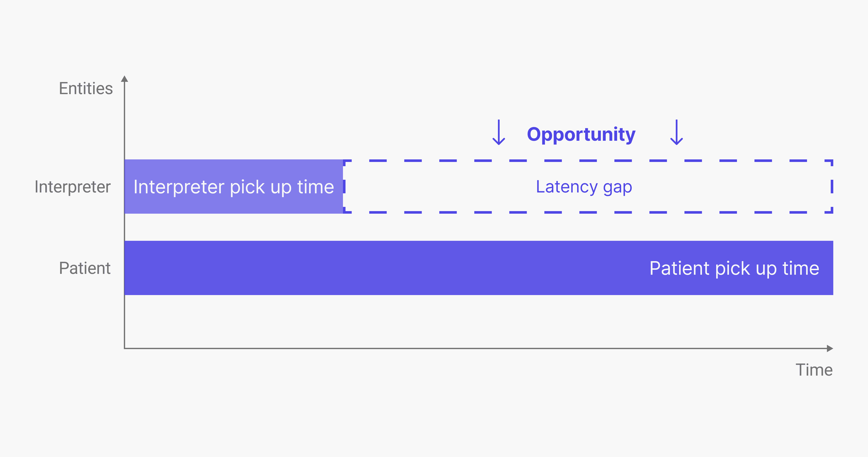Click the bottom dashed border of Latency gap
868x457 pixels.
588,212
